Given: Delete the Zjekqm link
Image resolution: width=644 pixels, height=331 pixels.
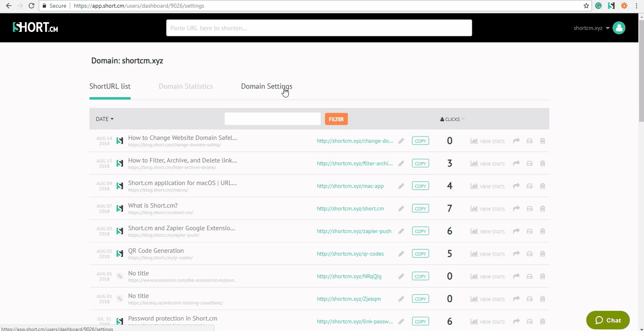Looking at the screenshot, I should [x=542, y=299].
